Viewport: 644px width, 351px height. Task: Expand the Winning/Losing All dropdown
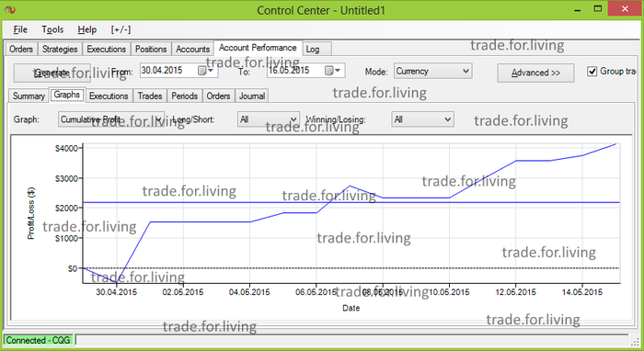tap(448, 119)
